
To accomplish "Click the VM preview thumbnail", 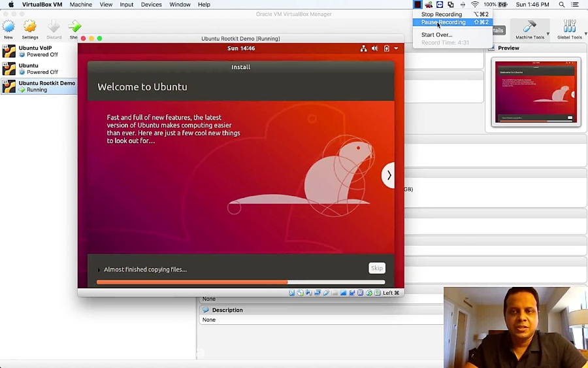I will (536, 92).
